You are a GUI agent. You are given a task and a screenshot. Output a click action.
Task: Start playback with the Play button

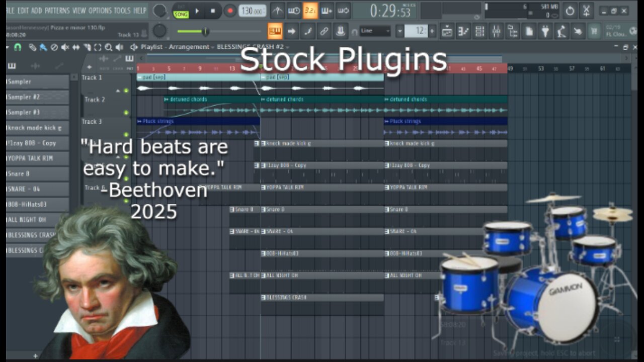click(x=197, y=11)
